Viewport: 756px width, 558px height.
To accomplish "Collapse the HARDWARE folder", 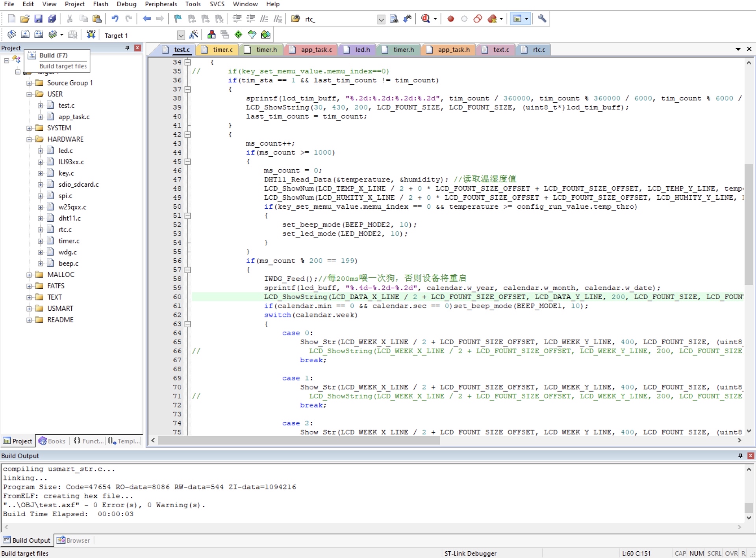I will (29, 139).
